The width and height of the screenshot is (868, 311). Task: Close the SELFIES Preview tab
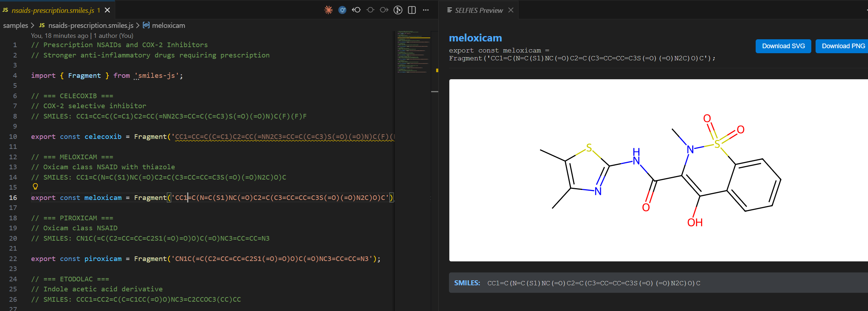point(511,10)
